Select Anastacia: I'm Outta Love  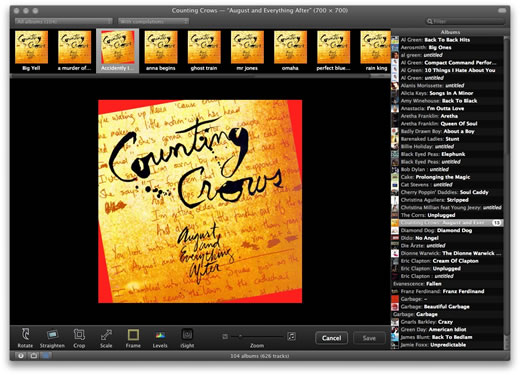[x=447, y=109]
